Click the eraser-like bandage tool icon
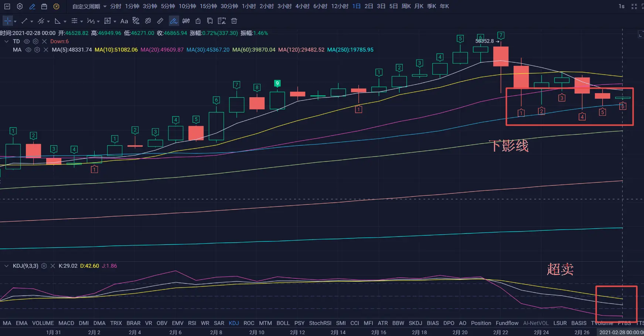This screenshot has width=644, height=336. point(148,21)
